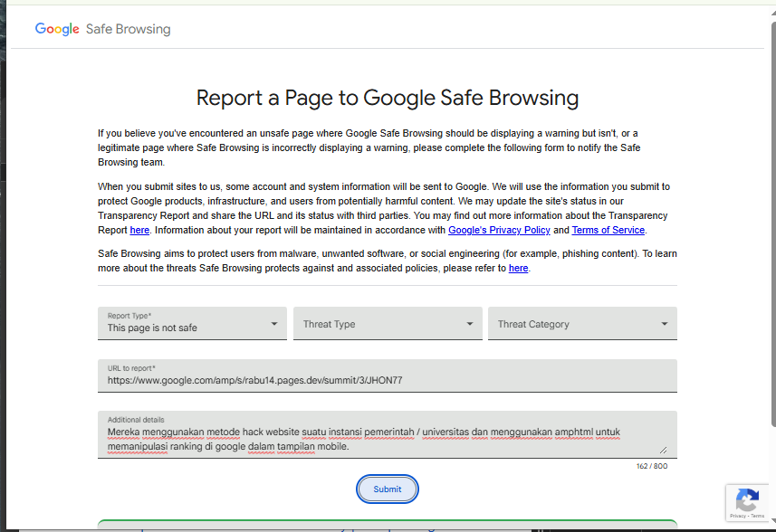
Task: Click the 'Report a Page to Google Safe Browsing' heading
Action: tap(388, 98)
